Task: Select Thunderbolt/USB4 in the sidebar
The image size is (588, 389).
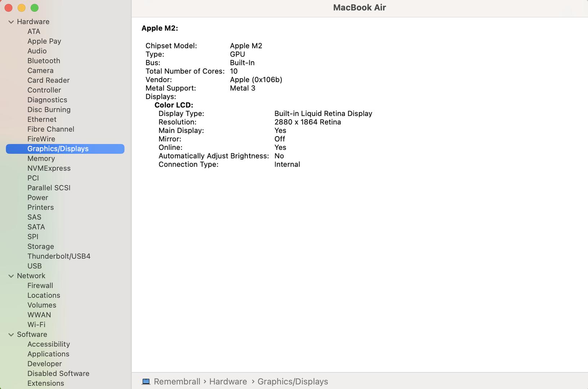Action: point(59,256)
